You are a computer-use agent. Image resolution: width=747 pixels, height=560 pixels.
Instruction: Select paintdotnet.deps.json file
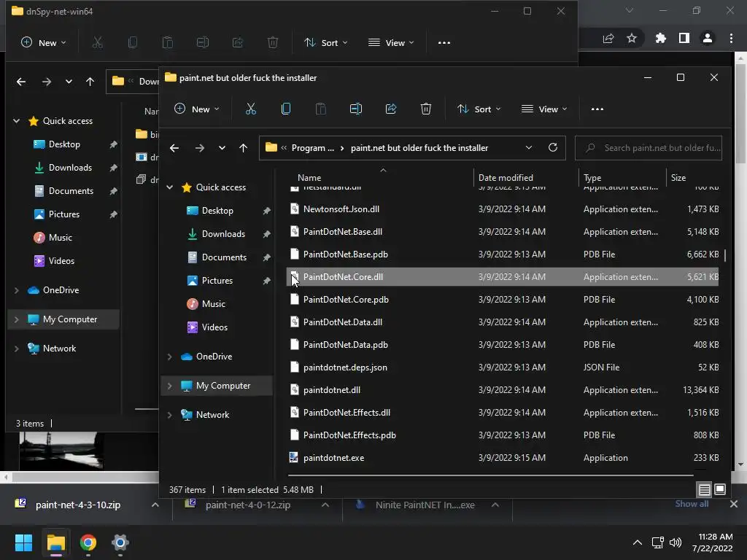(503, 367)
